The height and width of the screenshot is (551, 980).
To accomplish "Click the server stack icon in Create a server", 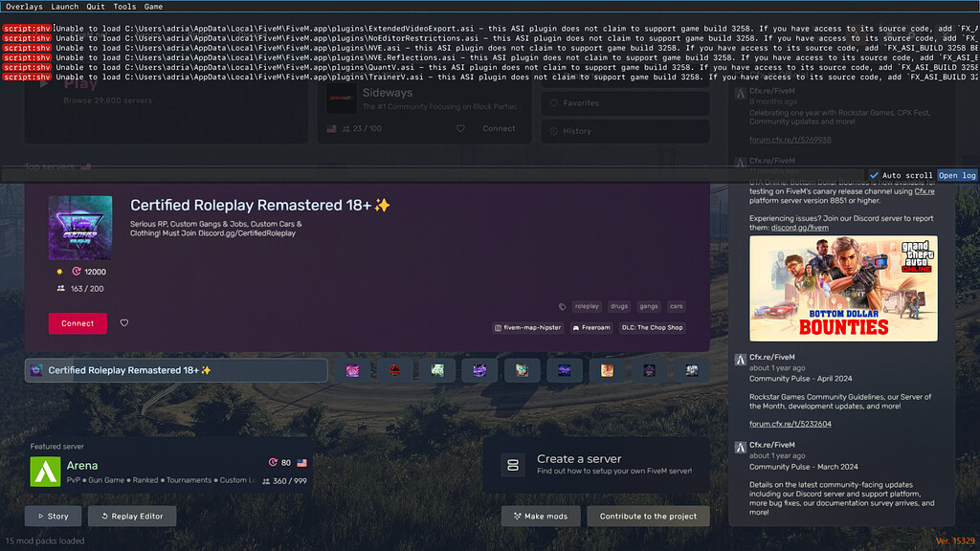I will tap(513, 466).
